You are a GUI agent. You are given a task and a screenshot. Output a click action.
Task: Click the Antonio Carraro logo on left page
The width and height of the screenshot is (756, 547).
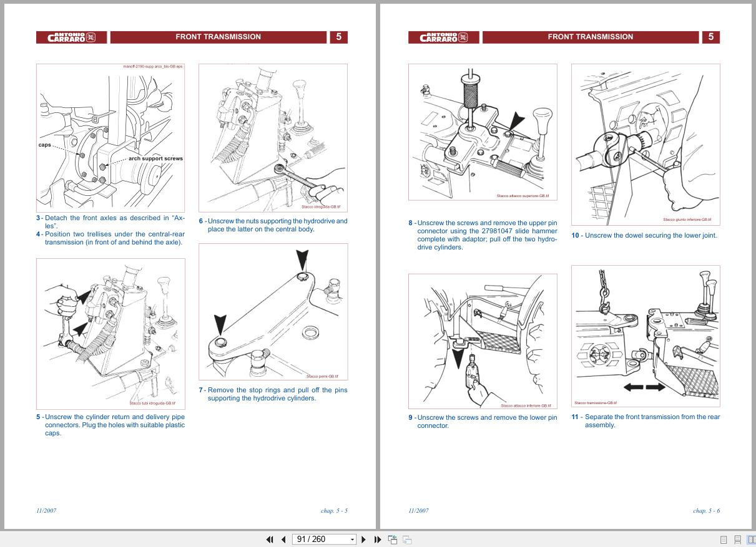click(x=71, y=37)
